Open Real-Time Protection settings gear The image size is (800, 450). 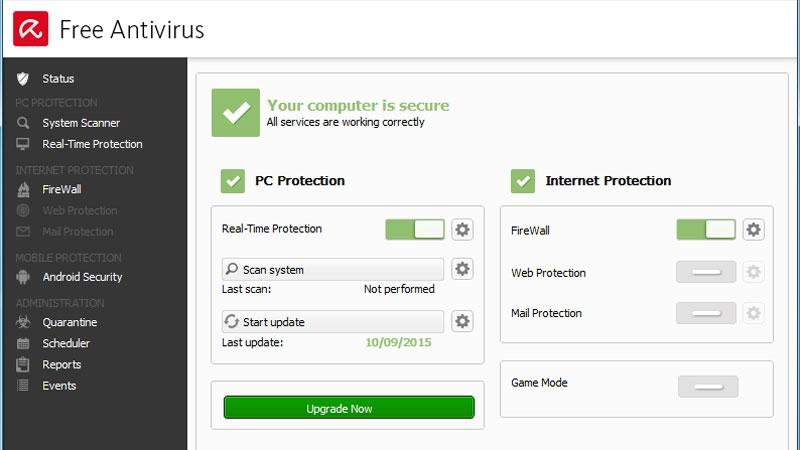pyautogui.click(x=462, y=230)
